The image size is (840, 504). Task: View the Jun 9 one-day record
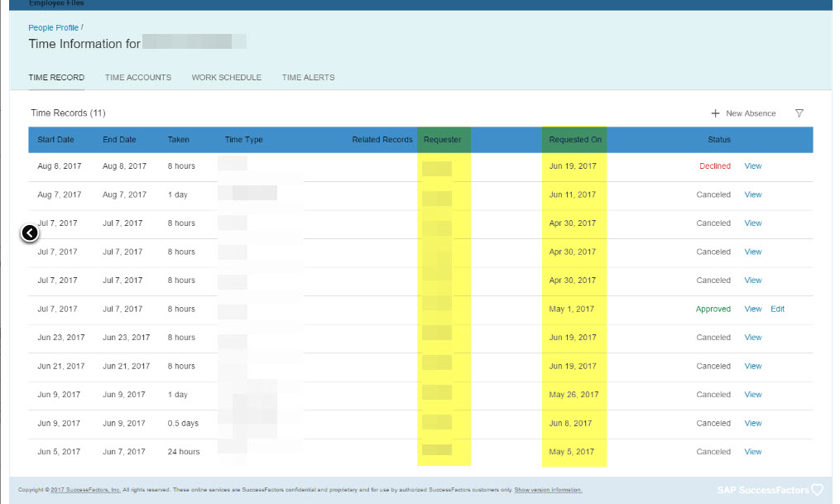[752, 395]
